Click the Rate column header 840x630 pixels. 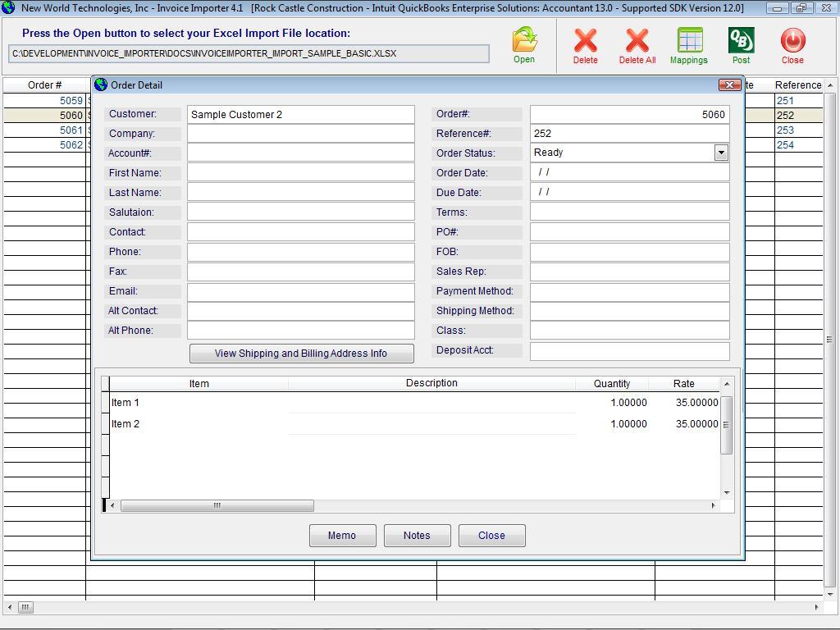tap(684, 384)
